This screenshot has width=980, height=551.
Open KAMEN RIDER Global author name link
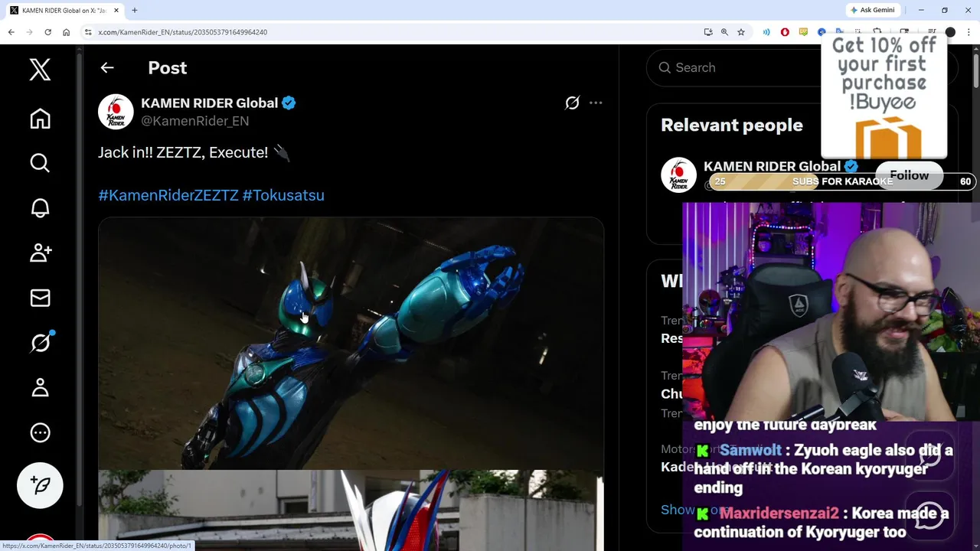tap(209, 103)
